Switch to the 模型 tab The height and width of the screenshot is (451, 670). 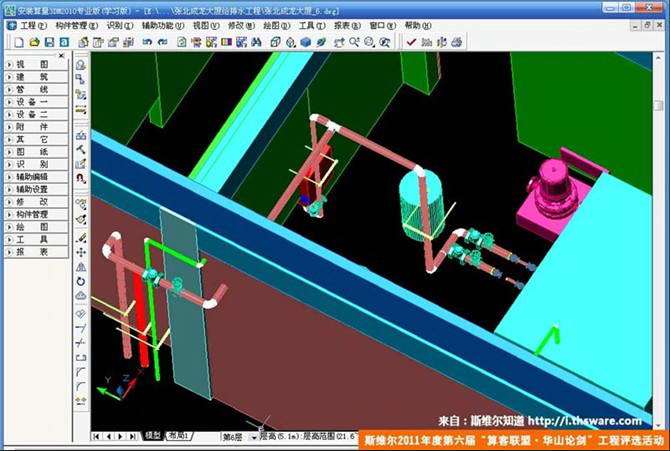click(153, 436)
